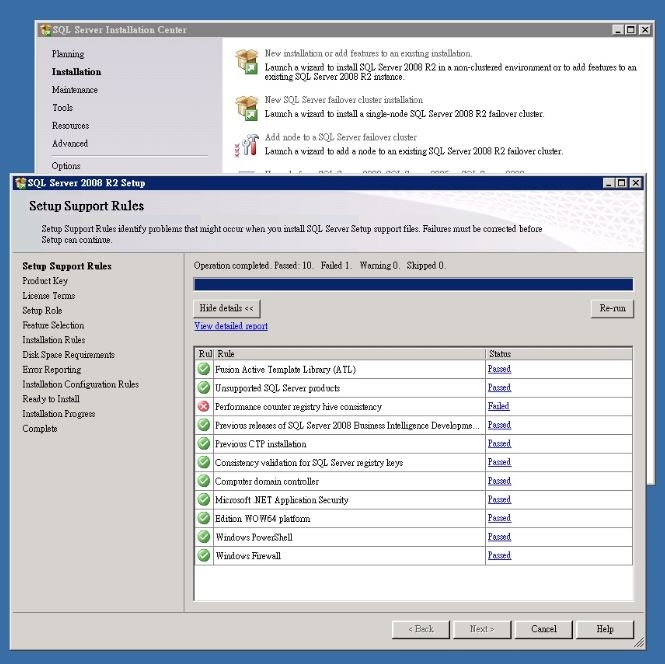Open Passed link for Fusion Active Template Library

tap(499, 369)
